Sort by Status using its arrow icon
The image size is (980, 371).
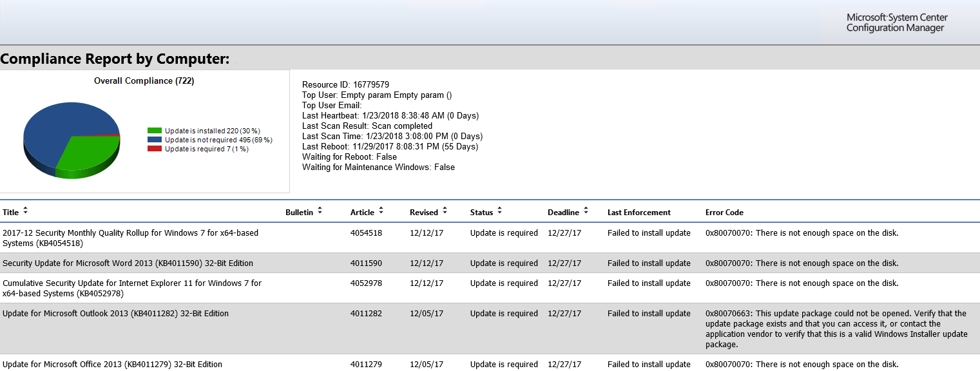click(499, 211)
